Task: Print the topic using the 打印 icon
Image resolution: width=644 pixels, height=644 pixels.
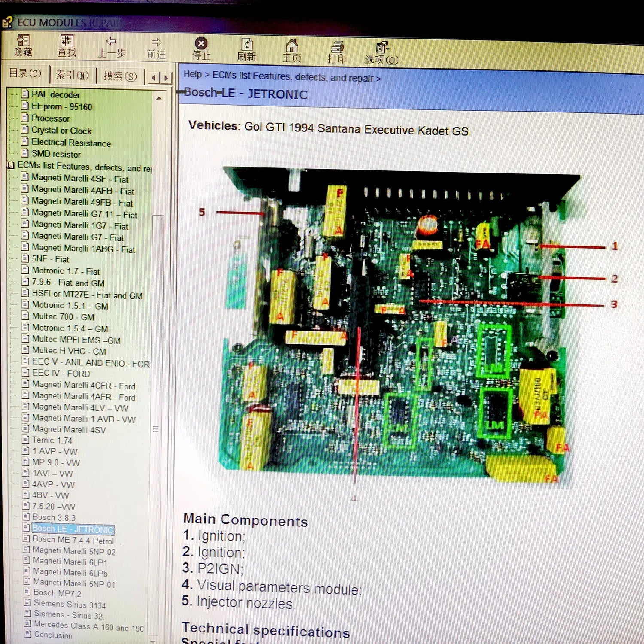Action: coord(338,47)
